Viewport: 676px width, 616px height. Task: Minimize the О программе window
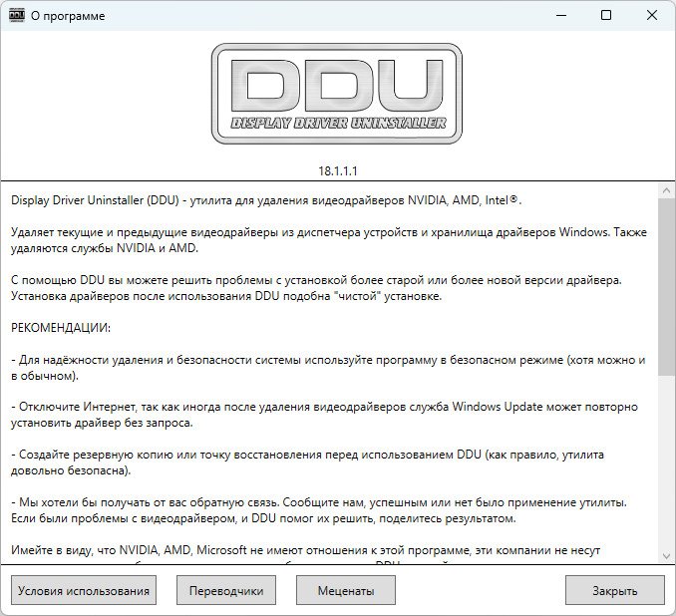pos(561,16)
